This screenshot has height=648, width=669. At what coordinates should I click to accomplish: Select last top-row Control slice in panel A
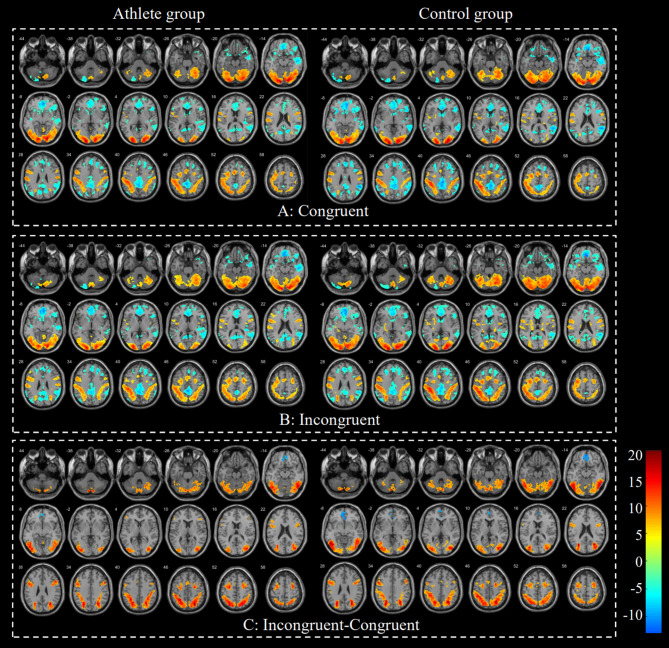(588, 60)
